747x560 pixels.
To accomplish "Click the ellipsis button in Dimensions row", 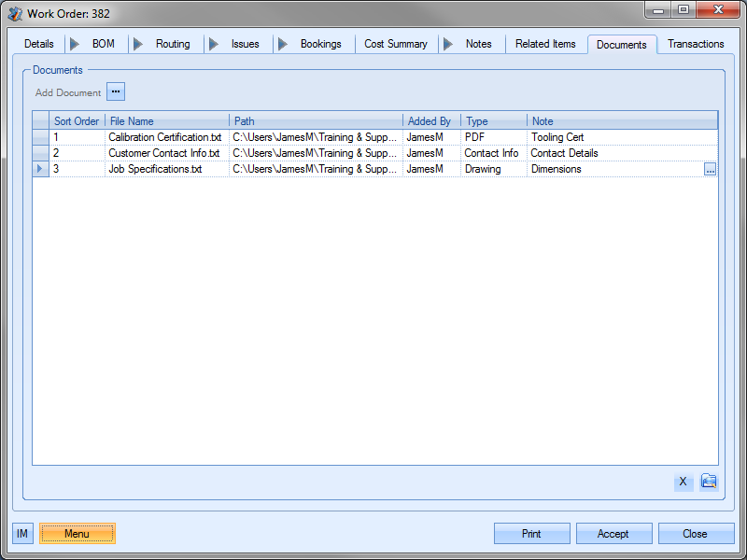I will 710,170.
